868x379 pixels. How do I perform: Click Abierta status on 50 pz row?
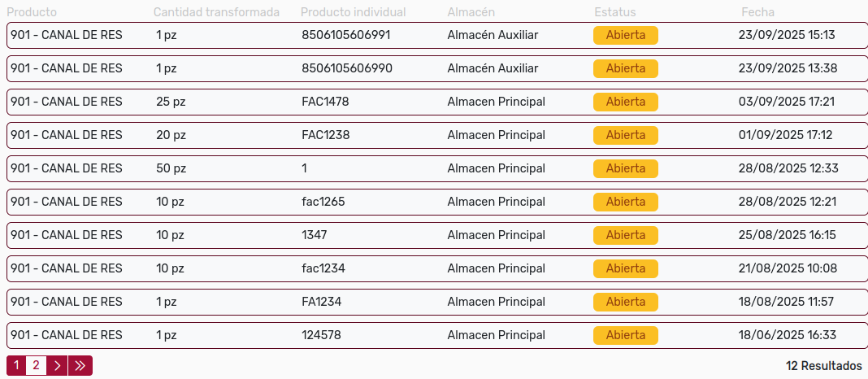coord(625,168)
